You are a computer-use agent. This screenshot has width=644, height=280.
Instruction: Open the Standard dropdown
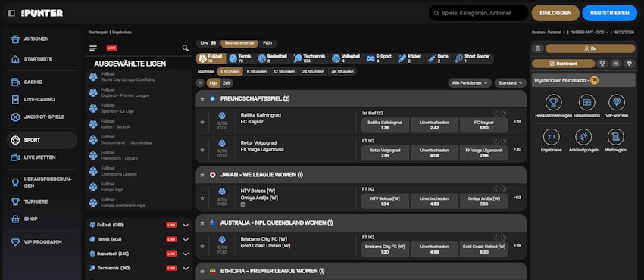pyautogui.click(x=510, y=82)
